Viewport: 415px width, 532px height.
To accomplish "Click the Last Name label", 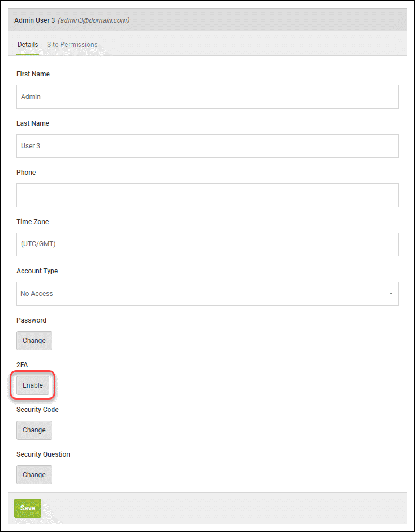I will coord(33,123).
